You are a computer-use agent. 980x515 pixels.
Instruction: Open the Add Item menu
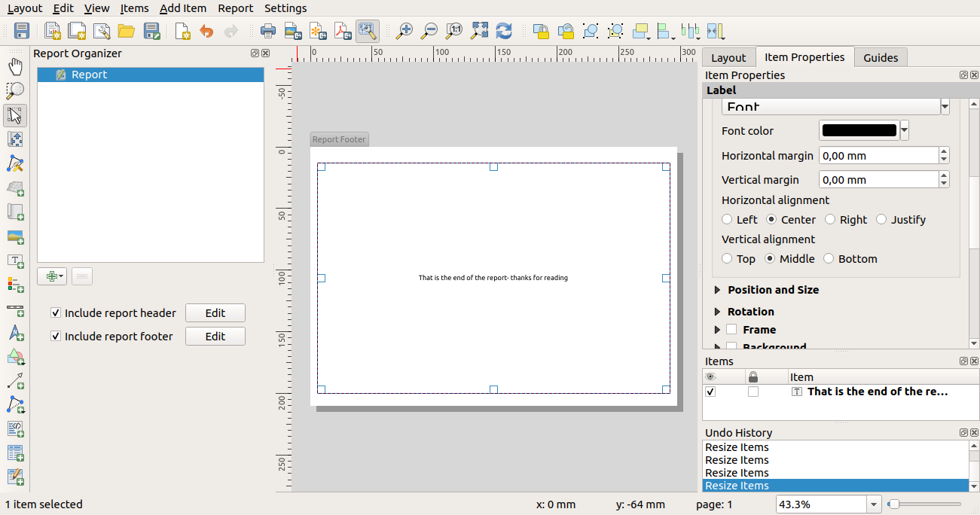tap(183, 8)
